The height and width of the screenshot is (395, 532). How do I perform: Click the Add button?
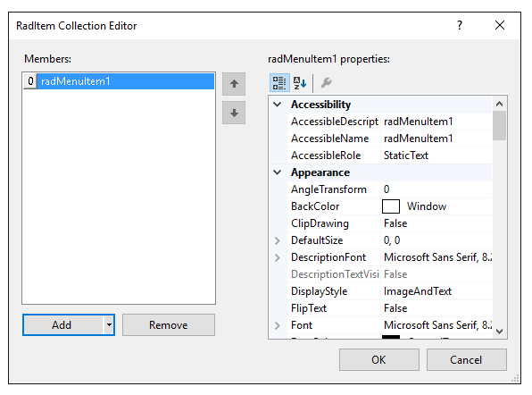click(x=62, y=325)
